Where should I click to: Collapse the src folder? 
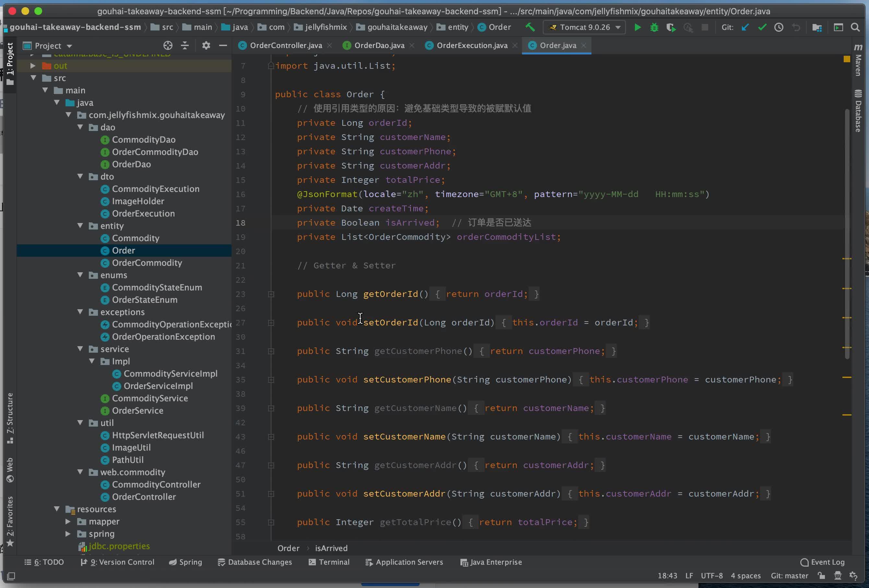click(x=33, y=78)
